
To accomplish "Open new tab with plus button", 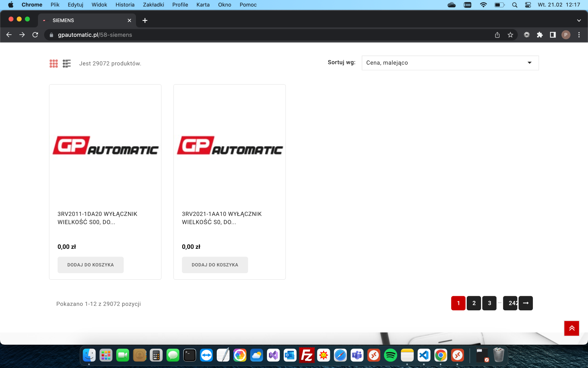I will (x=145, y=21).
